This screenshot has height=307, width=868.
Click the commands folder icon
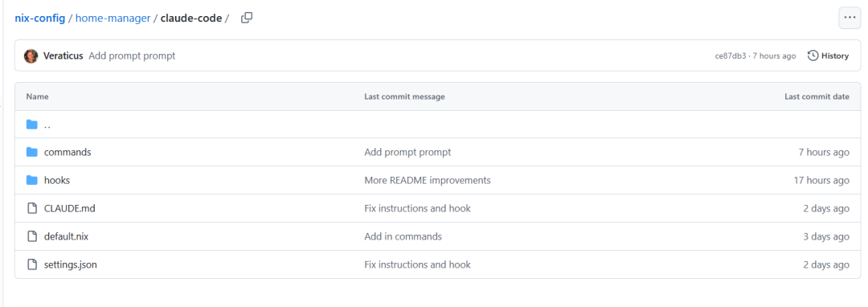click(32, 152)
